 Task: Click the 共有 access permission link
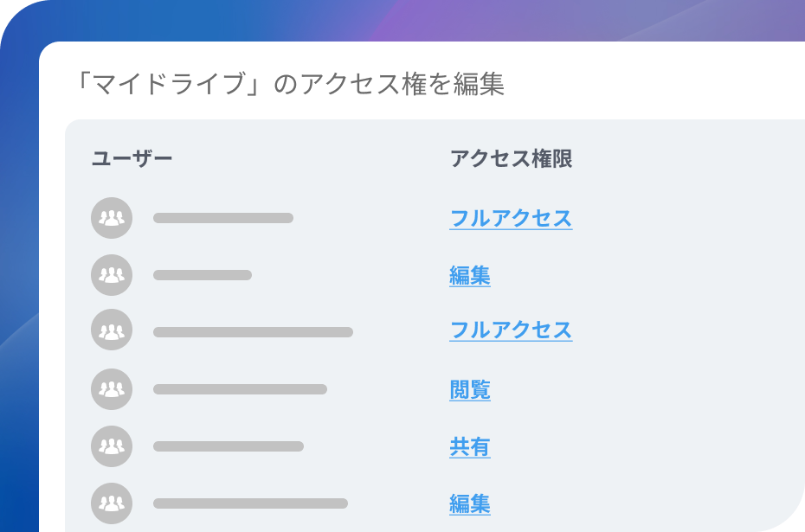click(470, 447)
